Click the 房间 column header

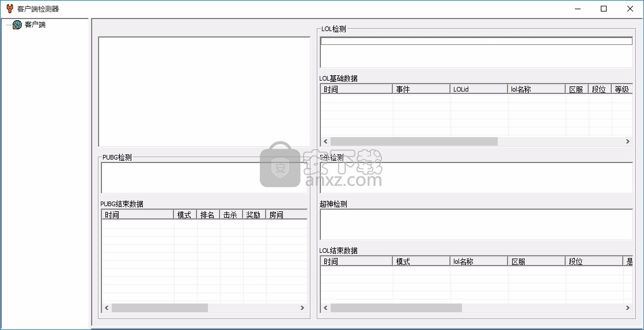286,215
